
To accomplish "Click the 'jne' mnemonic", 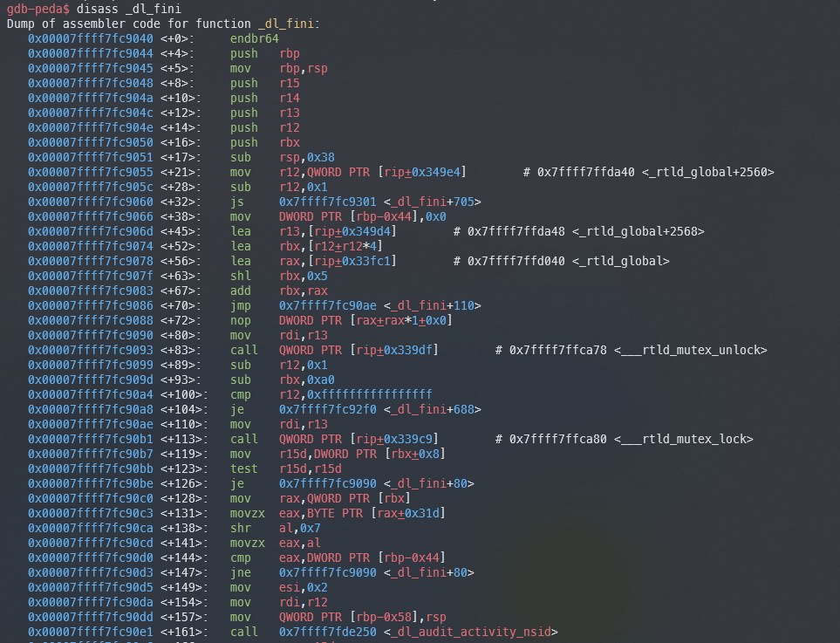I will (241, 572).
